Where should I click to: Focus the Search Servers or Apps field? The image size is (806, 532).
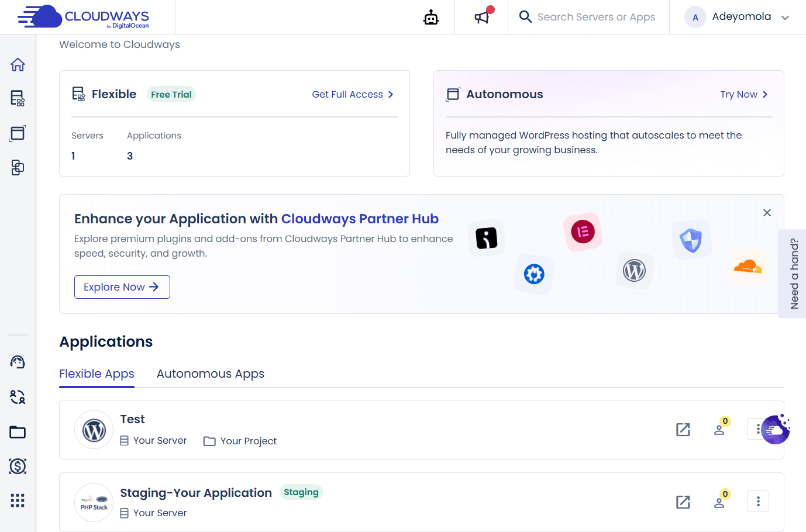(596, 17)
